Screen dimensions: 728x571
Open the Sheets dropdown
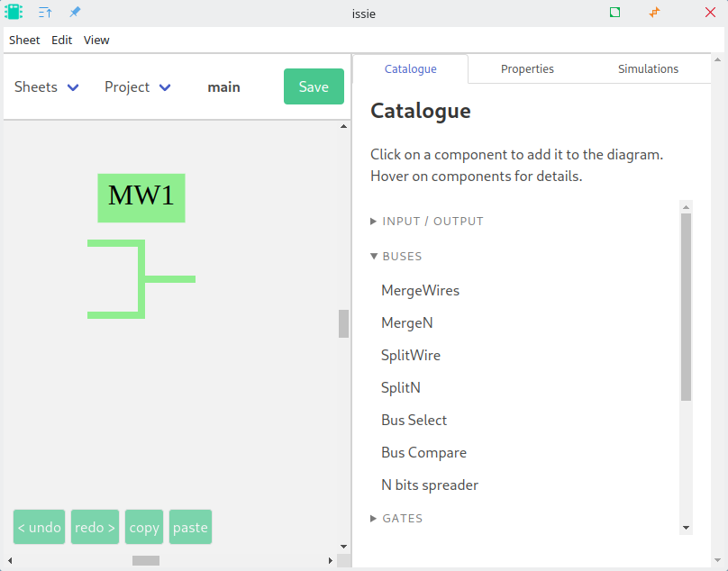[47, 87]
